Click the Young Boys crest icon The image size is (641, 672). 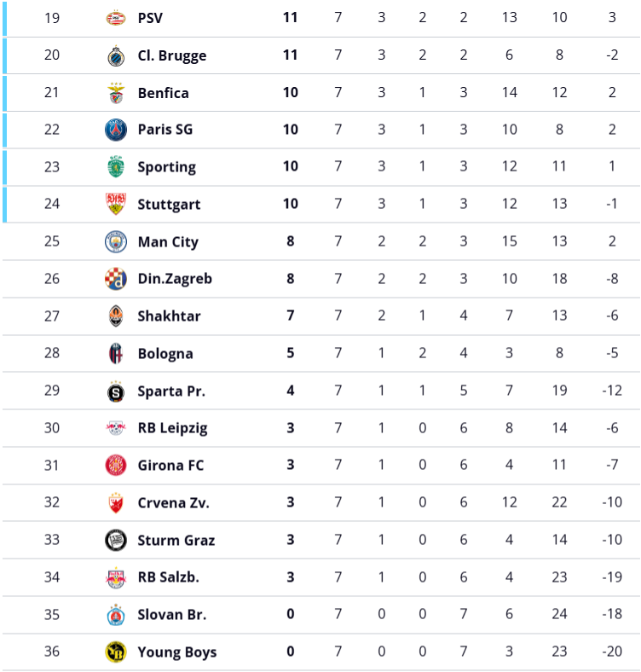click(x=115, y=652)
